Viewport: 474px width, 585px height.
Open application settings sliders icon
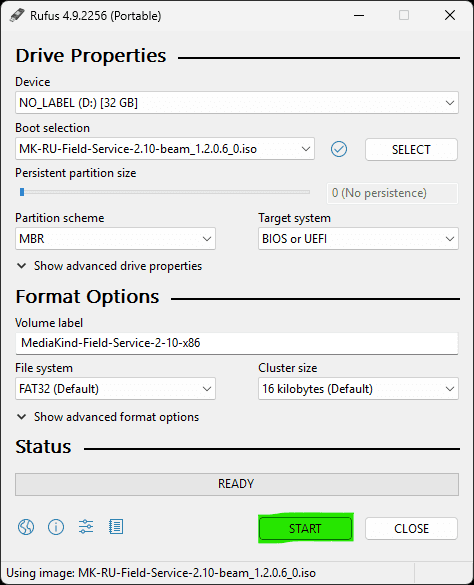tap(86, 527)
